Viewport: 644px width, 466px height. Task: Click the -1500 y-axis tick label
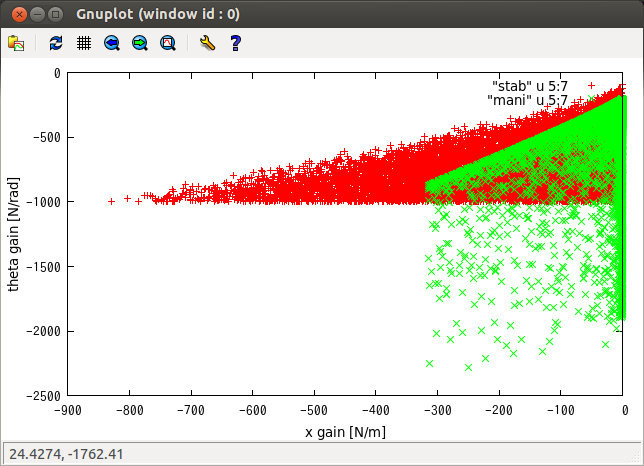43,266
